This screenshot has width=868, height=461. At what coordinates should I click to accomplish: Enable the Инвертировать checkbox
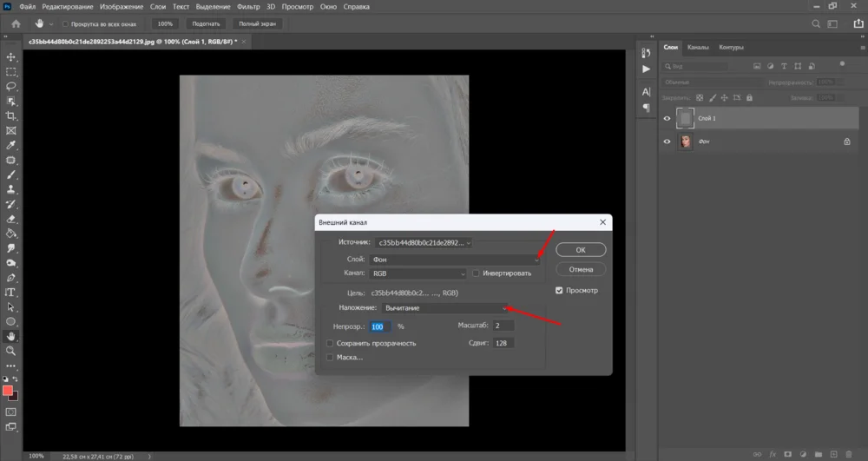(x=477, y=273)
